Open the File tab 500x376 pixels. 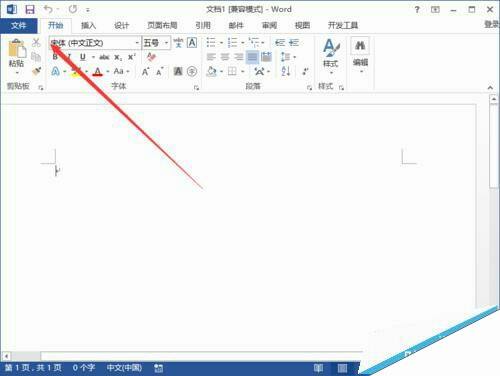coord(18,25)
